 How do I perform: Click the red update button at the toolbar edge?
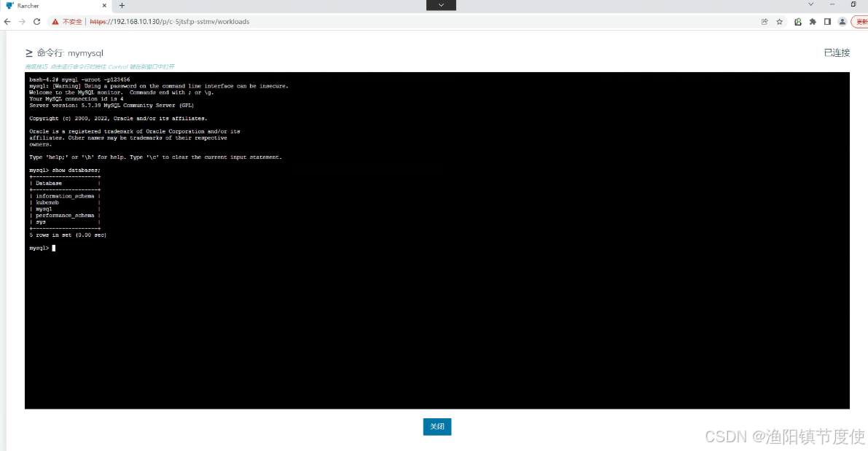tap(860, 22)
